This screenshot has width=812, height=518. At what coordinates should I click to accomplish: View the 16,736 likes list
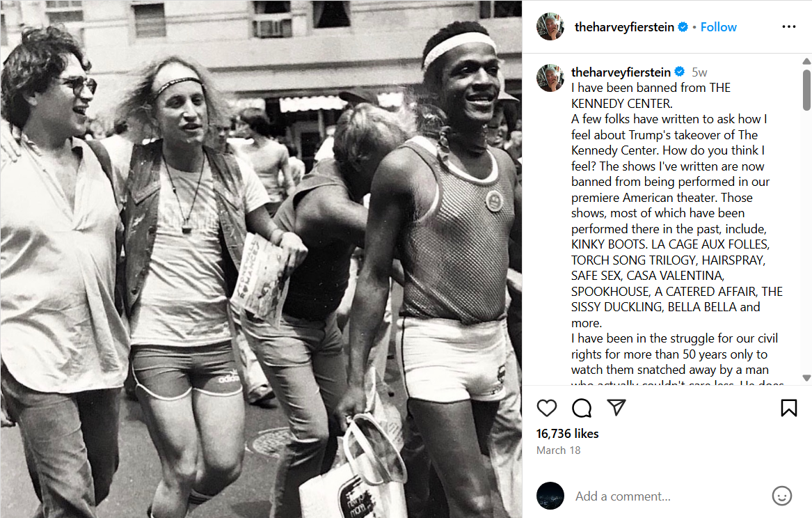(x=567, y=434)
